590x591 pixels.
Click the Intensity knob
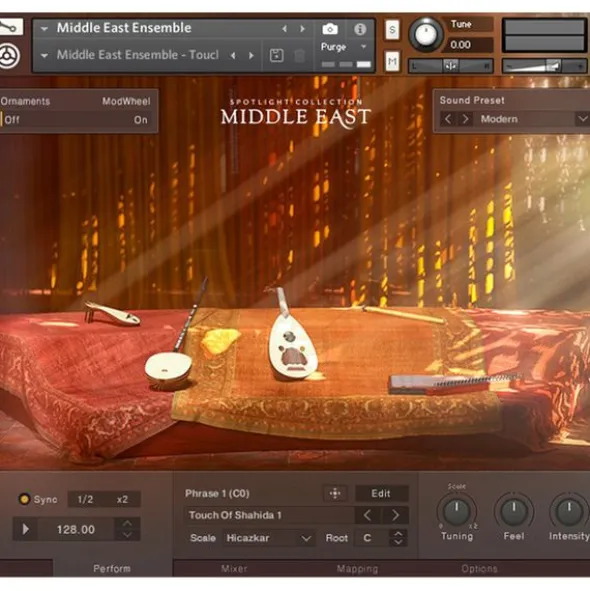click(569, 512)
